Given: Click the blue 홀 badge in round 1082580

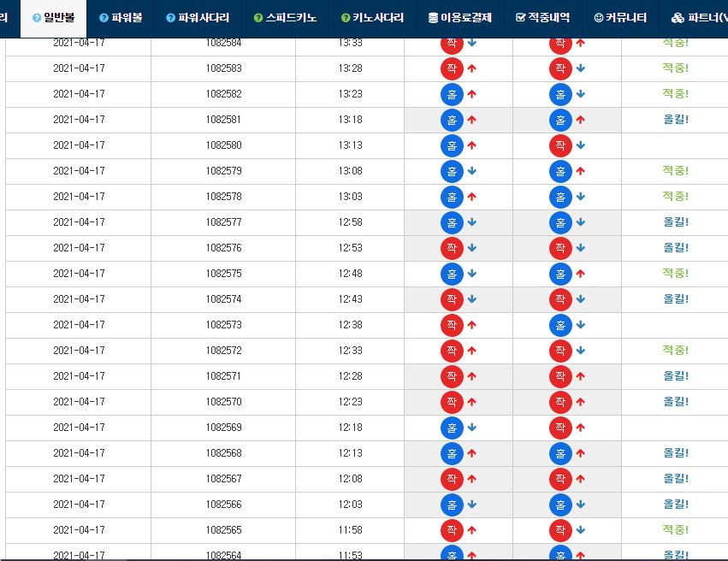Looking at the screenshot, I should click(452, 145).
